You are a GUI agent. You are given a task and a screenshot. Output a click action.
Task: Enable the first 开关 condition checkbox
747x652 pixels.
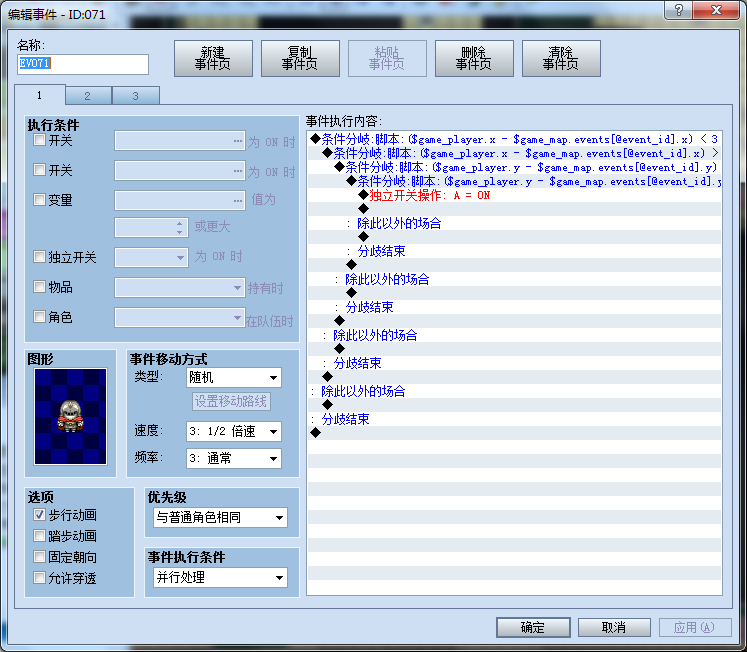pos(39,140)
